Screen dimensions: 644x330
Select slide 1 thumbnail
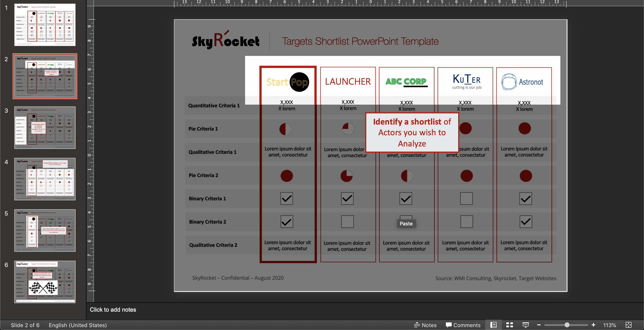tap(45, 25)
